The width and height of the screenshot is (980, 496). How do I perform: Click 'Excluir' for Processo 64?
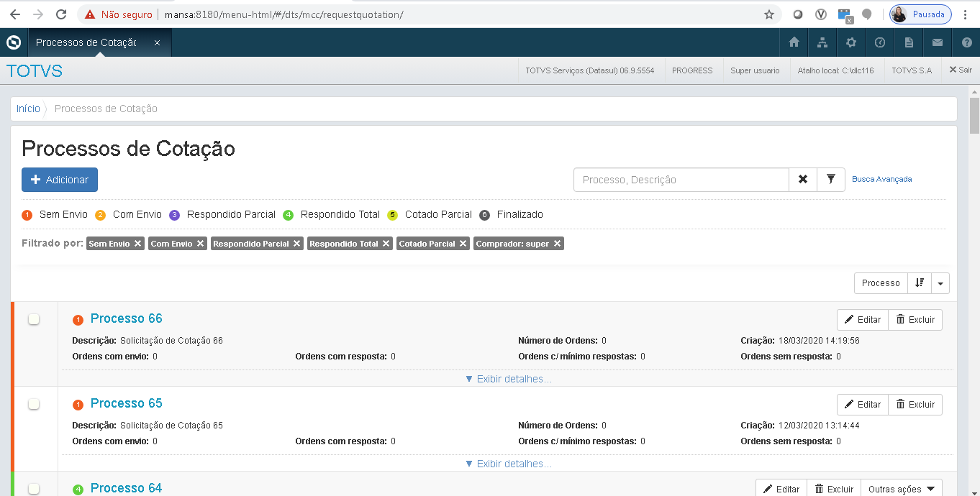coord(834,489)
